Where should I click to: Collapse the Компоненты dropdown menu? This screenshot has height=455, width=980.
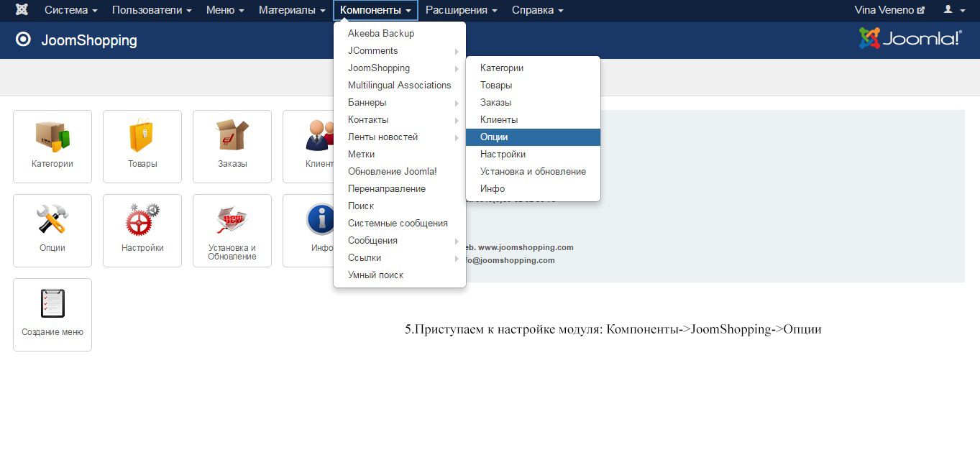coord(375,10)
